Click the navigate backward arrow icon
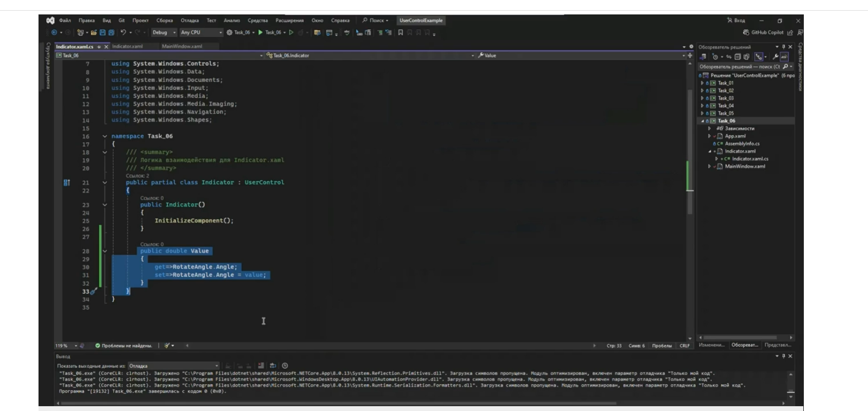The width and height of the screenshot is (868, 411). [54, 33]
